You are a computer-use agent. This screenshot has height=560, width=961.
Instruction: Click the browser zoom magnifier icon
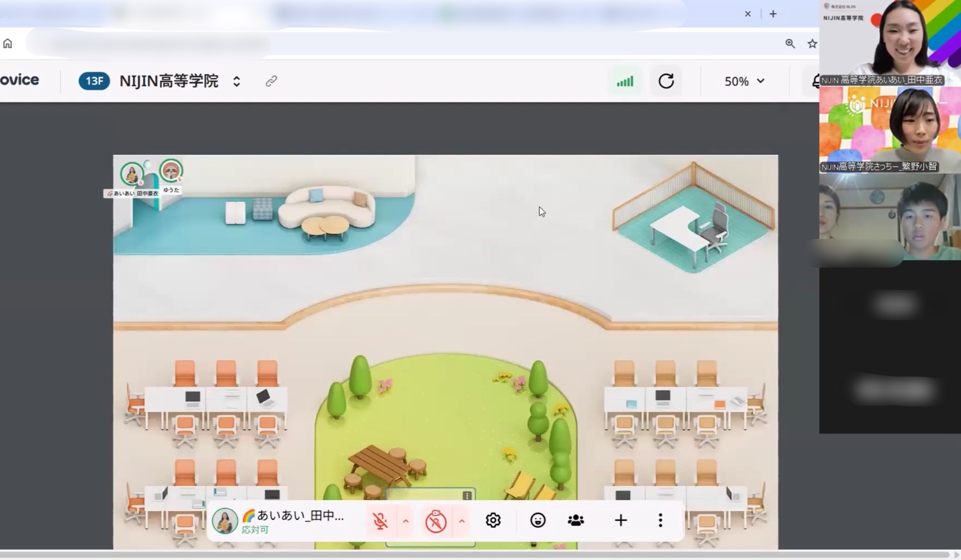[x=790, y=43]
